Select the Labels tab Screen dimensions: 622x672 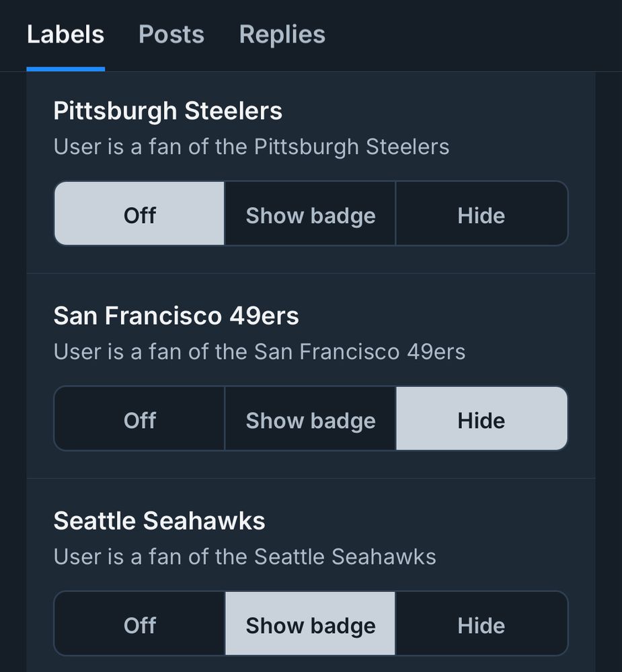point(65,34)
